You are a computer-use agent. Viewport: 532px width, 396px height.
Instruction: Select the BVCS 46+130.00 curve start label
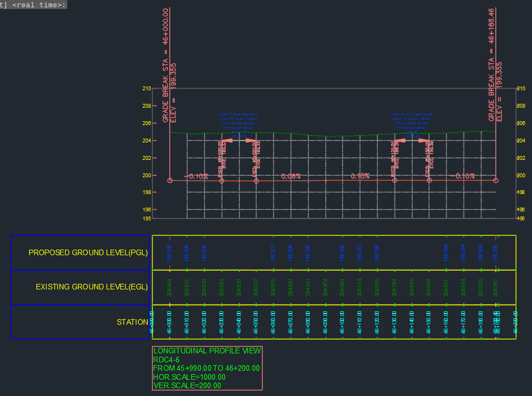[x=393, y=159]
